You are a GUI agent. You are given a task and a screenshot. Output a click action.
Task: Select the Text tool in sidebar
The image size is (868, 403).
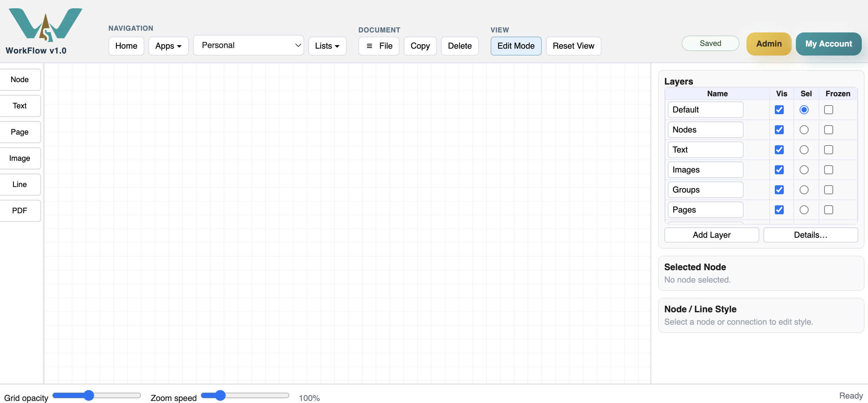pos(20,106)
